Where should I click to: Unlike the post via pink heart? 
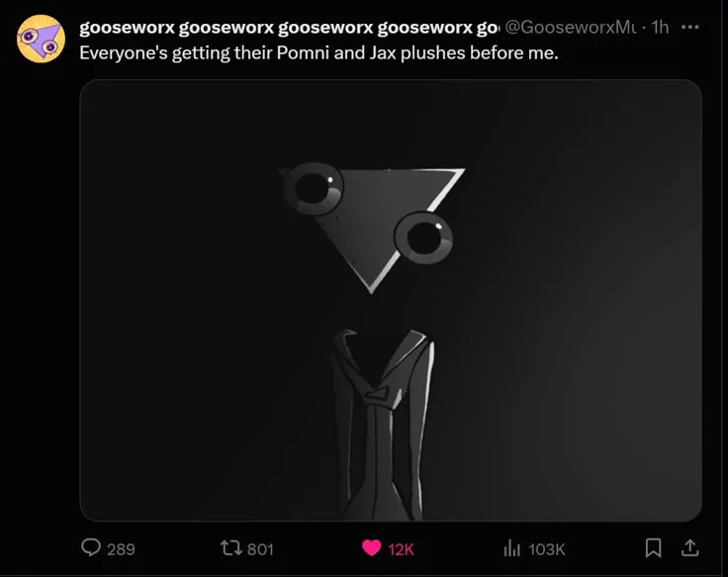pyautogui.click(x=372, y=548)
